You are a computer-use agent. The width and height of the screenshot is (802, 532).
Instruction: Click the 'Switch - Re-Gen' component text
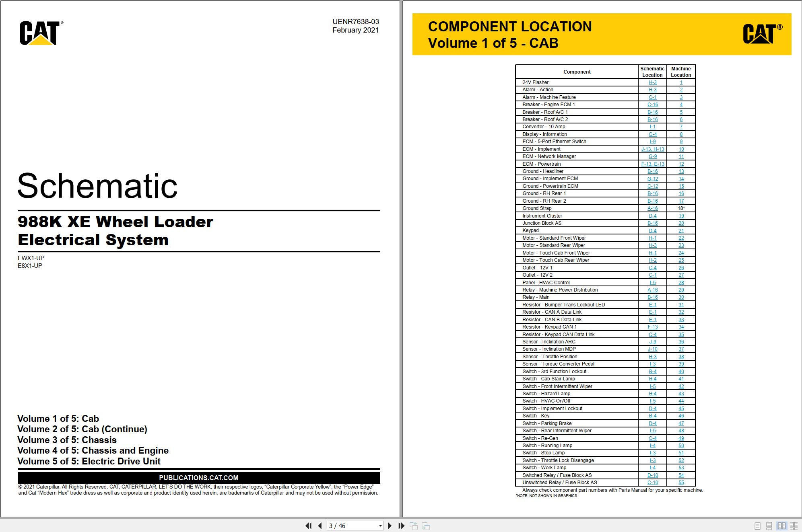(540, 438)
